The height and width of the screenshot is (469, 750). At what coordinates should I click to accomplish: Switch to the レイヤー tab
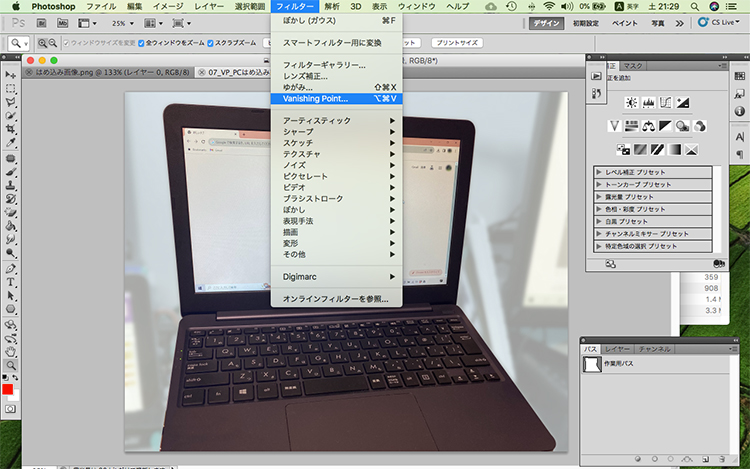pos(618,349)
